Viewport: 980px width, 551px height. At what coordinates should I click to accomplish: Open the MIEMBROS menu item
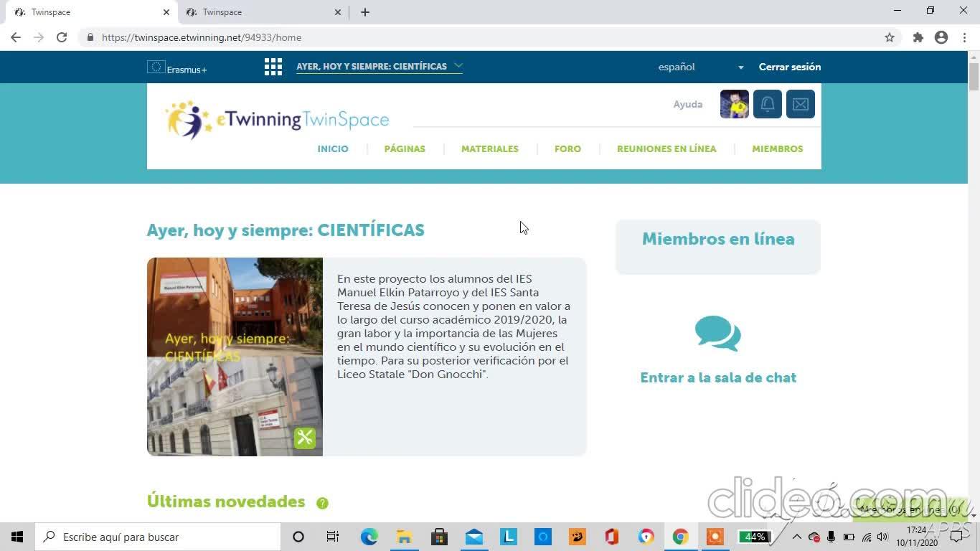tap(778, 149)
